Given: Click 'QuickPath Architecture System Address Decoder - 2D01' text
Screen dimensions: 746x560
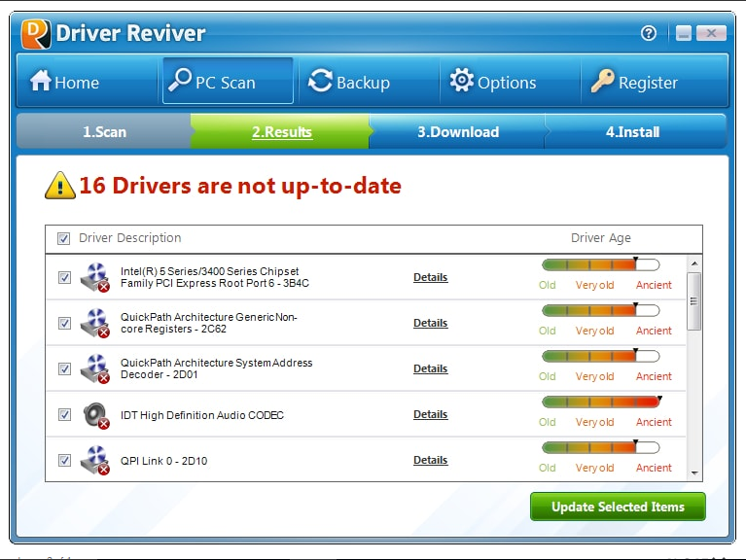Looking at the screenshot, I should point(217,368).
